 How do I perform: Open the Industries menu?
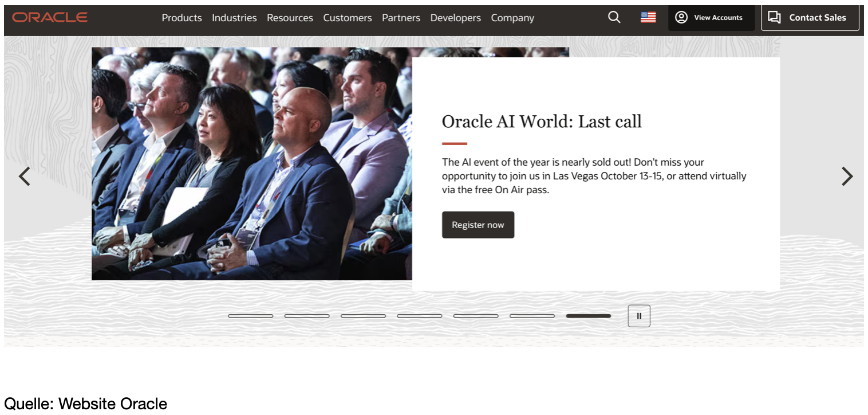(234, 18)
